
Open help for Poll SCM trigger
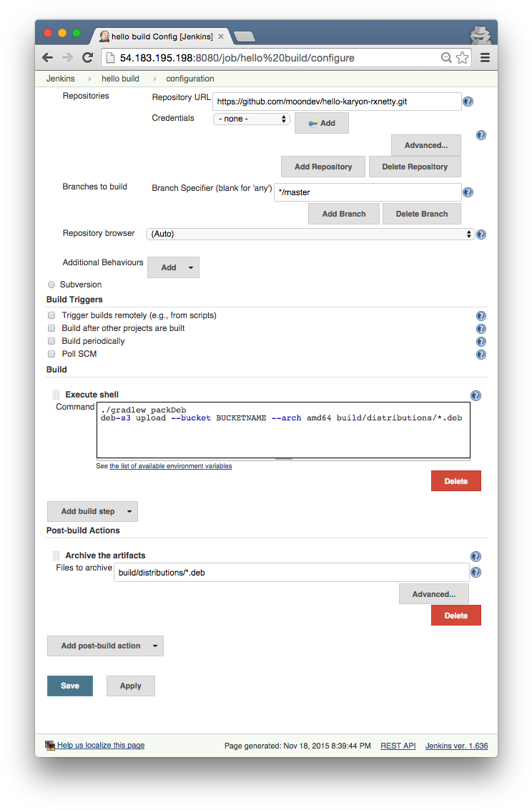point(481,355)
